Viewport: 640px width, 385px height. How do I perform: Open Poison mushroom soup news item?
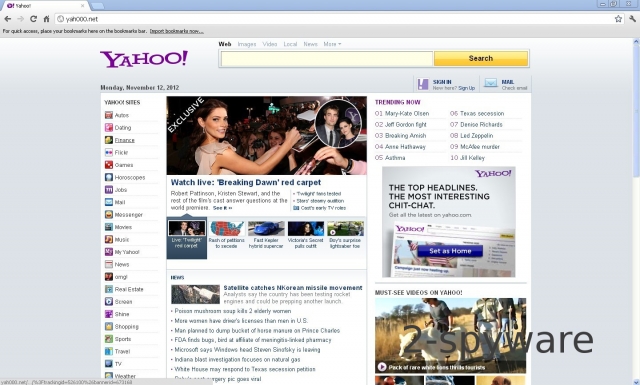click(x=233, y=311)
